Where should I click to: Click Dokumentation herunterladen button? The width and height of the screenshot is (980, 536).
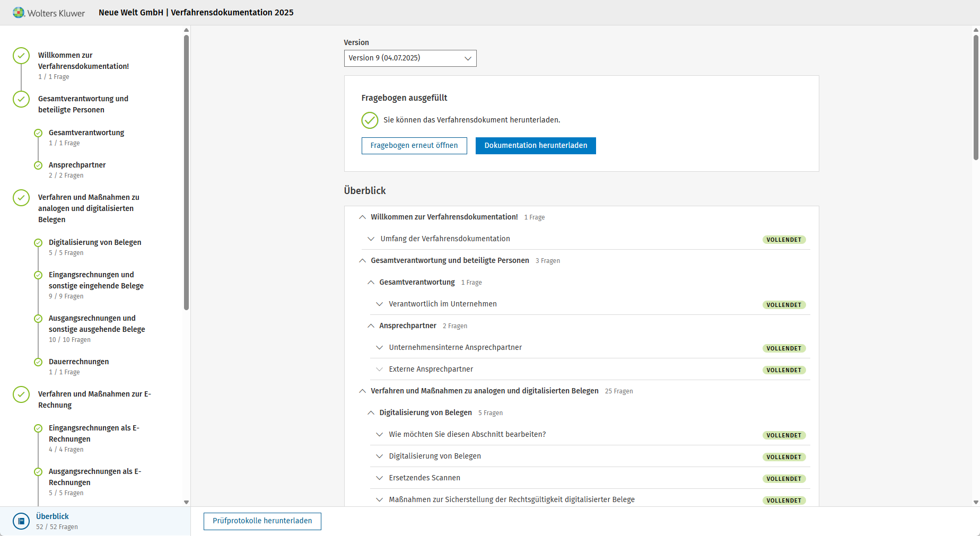[536, 146]
